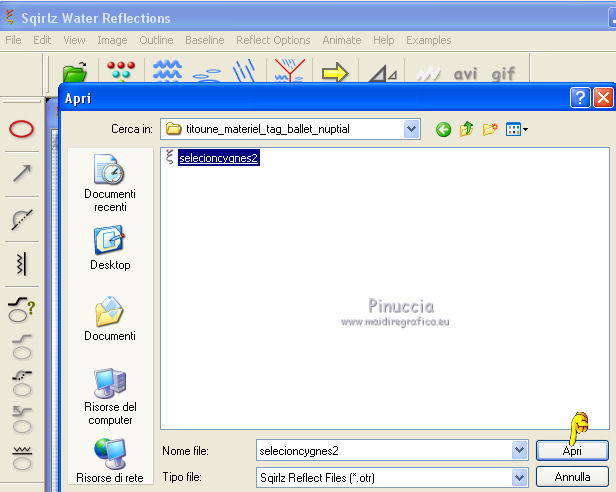This screenshot has height=492, width=616.
Task: Open the Image menu
Action: [x=112, y=40]
